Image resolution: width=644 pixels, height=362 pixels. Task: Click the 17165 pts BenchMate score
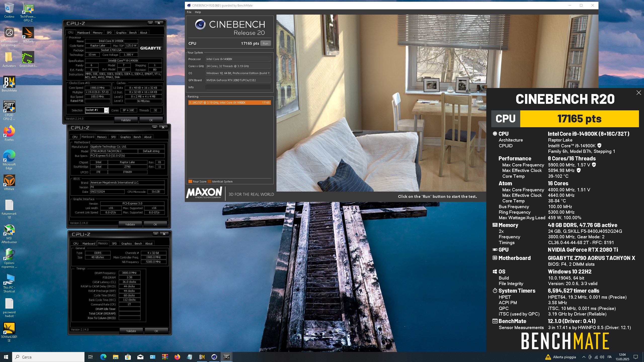tap(579, 119)
